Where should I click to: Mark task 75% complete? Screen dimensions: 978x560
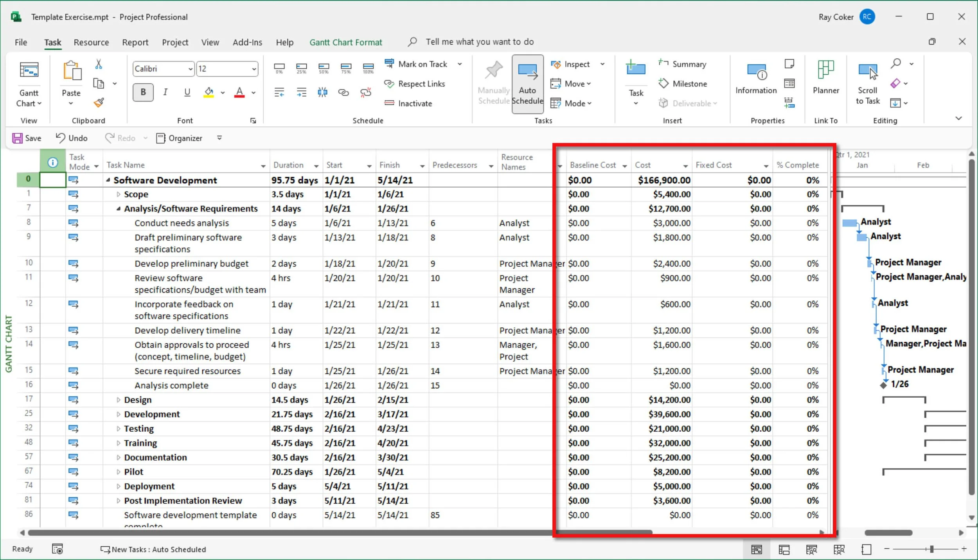pyautogui.click(x=346, y=68)
